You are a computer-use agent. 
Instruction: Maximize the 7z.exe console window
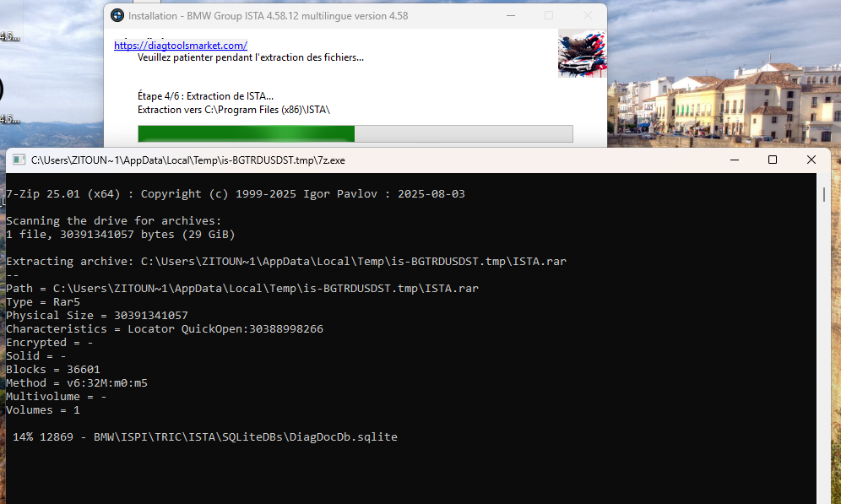coord(772,160)
